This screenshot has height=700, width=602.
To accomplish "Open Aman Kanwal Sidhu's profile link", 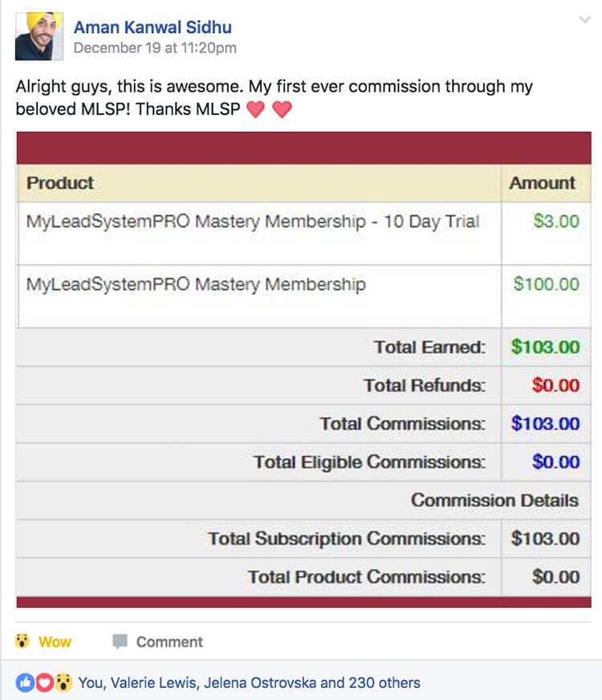I will pos(153,27).
